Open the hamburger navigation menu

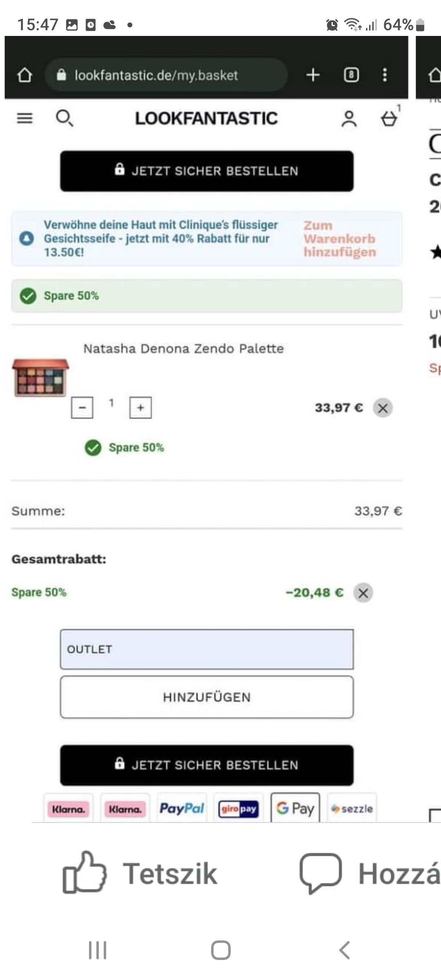(24, 118)
